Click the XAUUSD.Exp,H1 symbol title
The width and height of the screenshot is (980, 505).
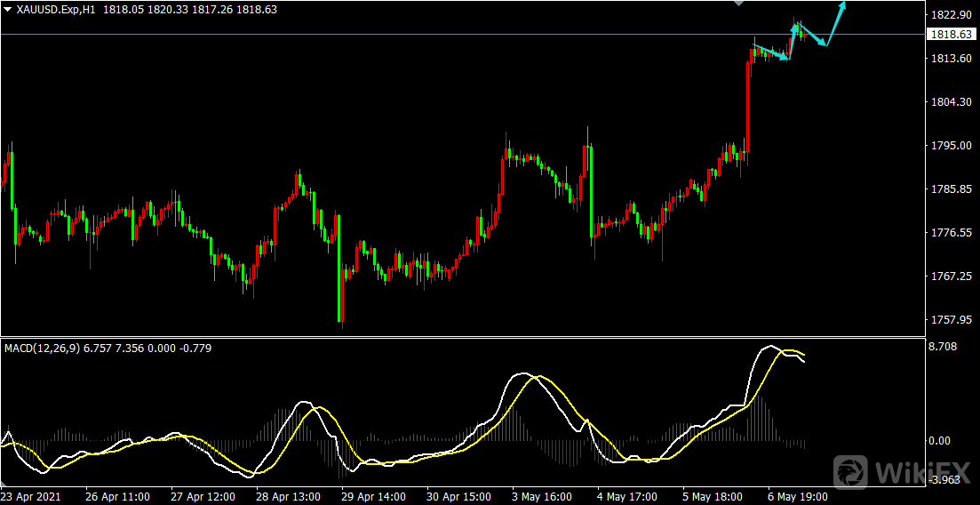(x=57, y=9)
